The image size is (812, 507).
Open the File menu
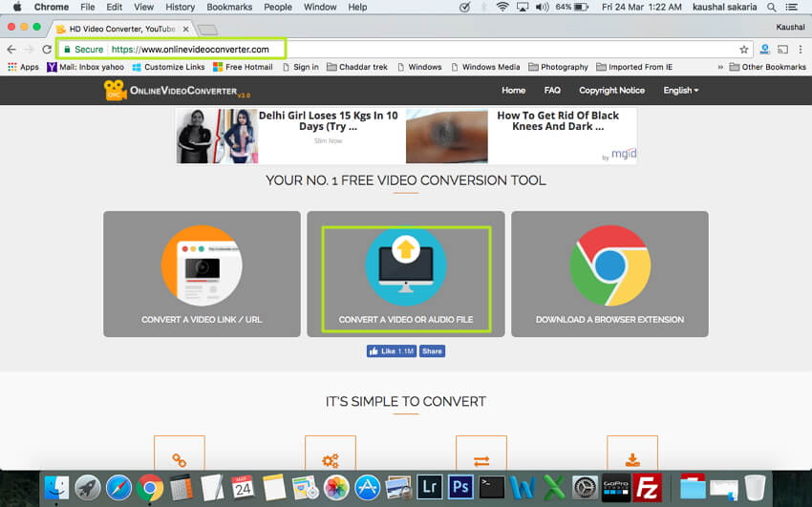pyautogui.click(x=88, y=7)
